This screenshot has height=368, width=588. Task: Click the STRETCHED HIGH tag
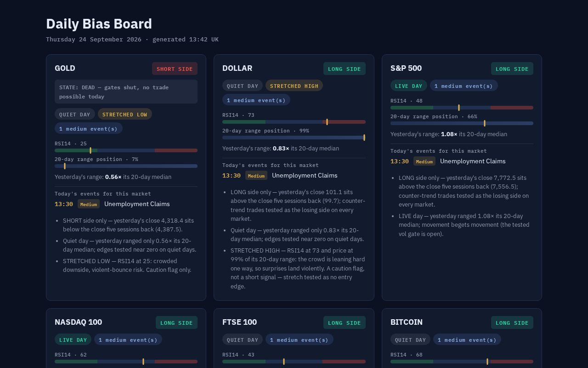294,86
